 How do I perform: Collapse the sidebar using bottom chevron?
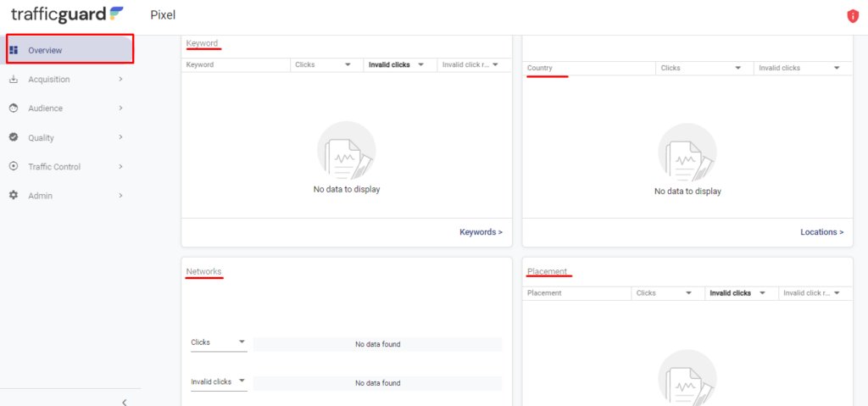coord(124,402)
